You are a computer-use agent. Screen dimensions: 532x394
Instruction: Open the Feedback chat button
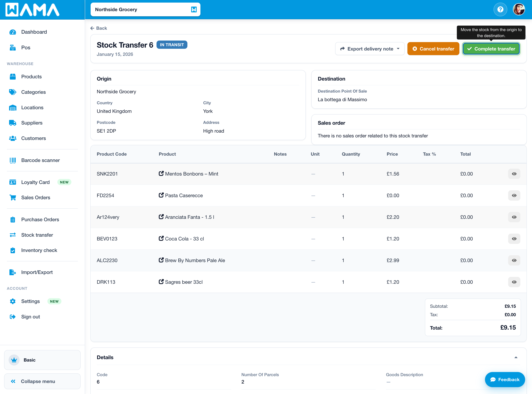click(x=505, y=379)
